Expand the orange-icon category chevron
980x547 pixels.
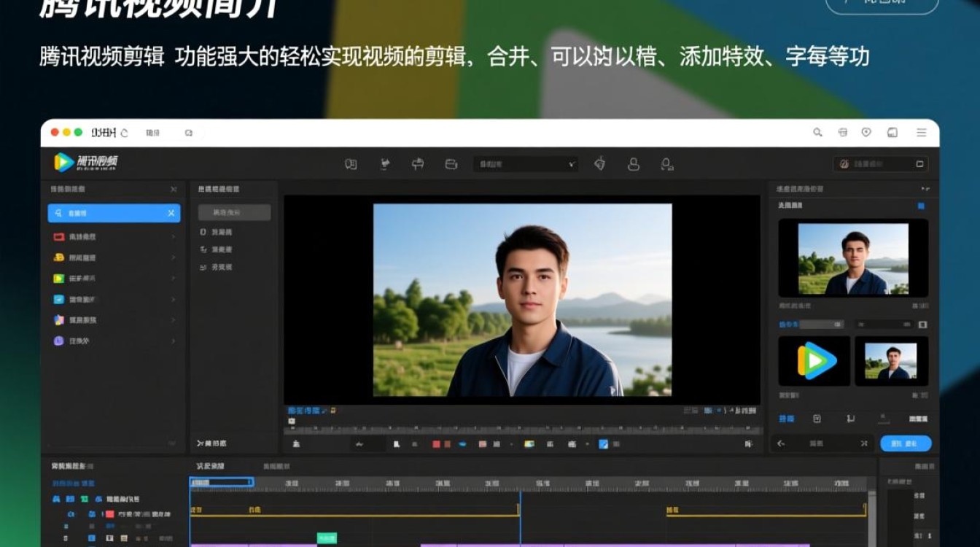pos(173,257)
